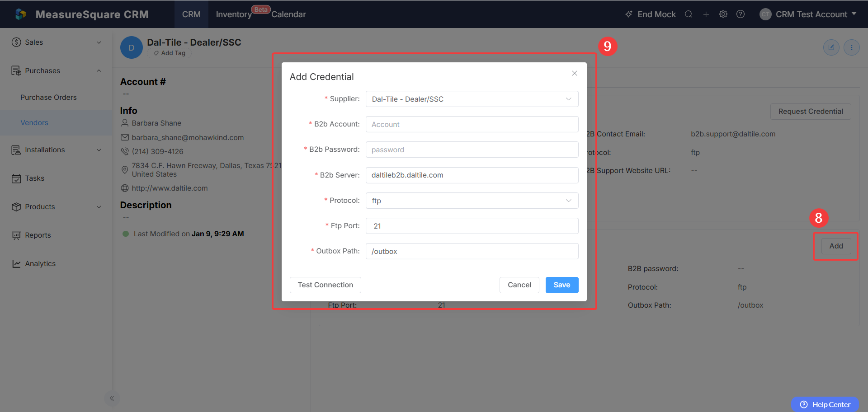Click the Analytics chart icon
The image size is (868, 412).
16,264
